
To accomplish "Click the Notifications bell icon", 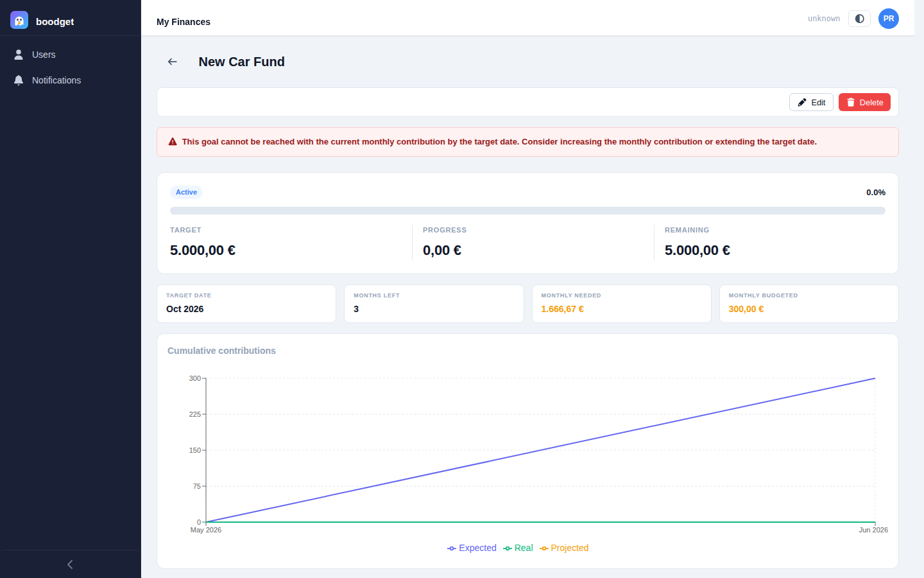I will click(19, 80).
